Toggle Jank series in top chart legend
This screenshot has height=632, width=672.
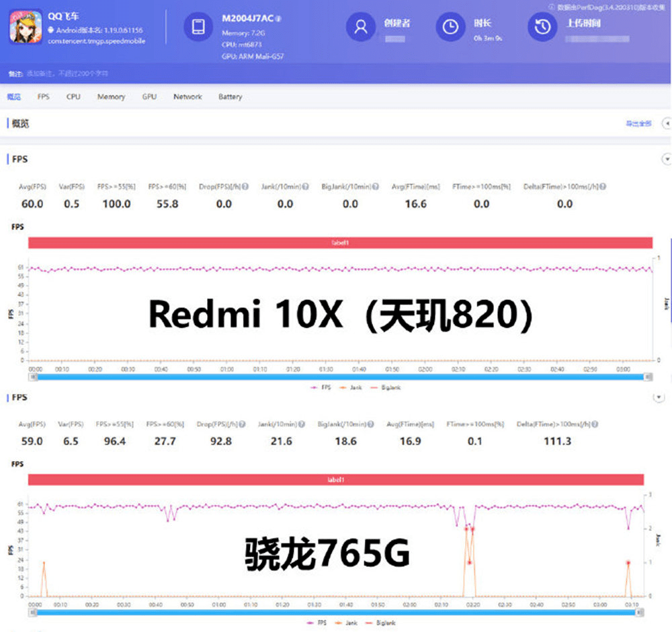351,387
